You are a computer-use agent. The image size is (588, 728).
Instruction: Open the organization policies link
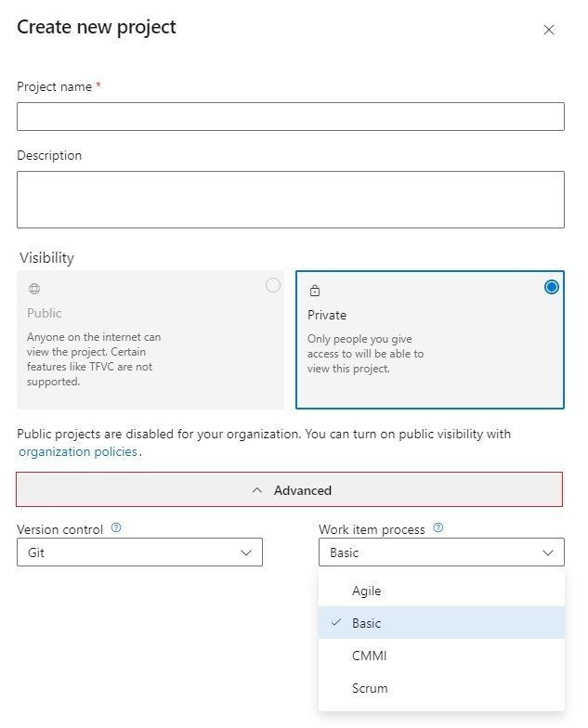tap(78, 452)
